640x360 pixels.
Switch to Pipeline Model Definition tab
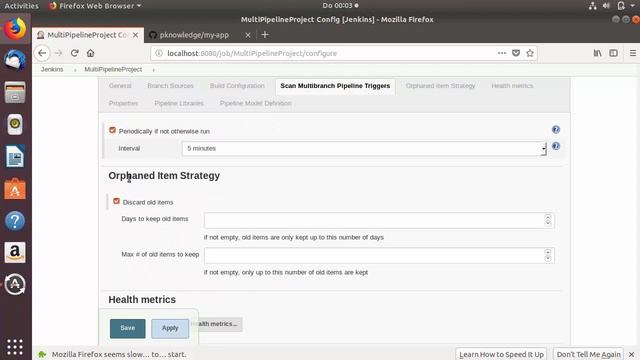click(256, 103)
